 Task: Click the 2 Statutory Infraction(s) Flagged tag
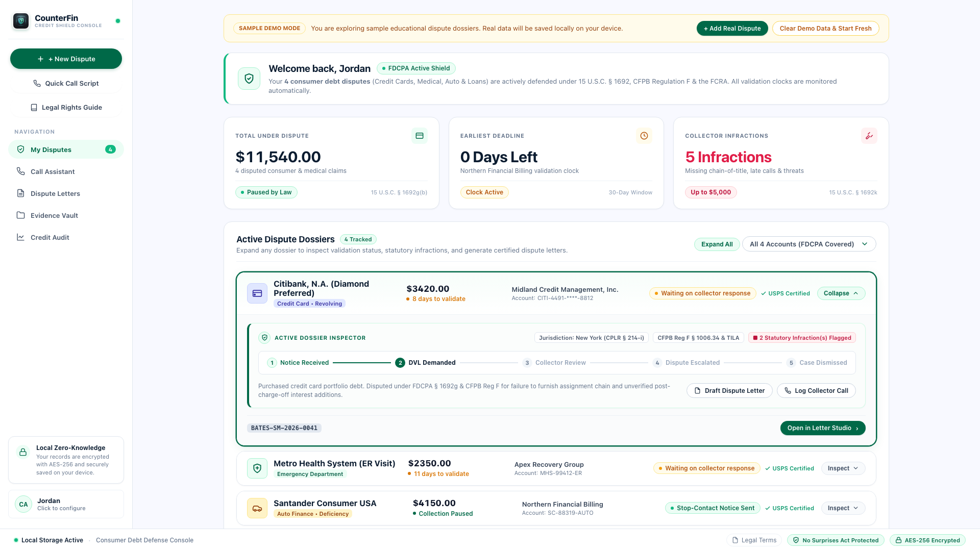pos(802,338)
